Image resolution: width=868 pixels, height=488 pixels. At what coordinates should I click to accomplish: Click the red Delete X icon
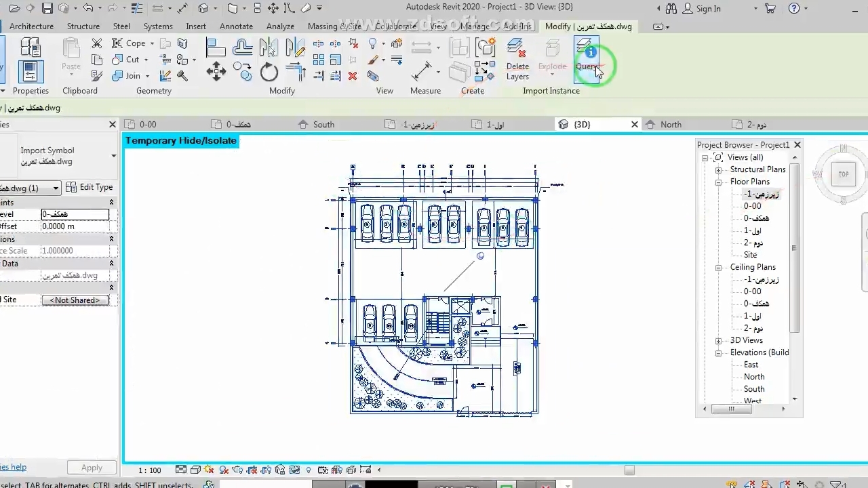coord(353,76)
